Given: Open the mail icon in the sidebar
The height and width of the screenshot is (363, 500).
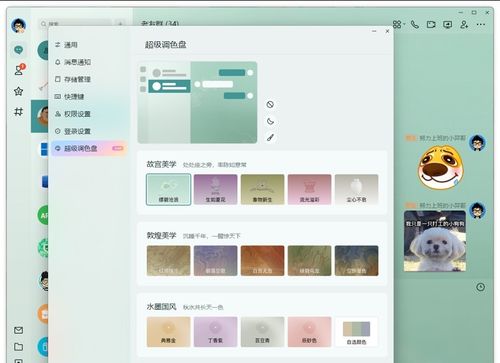Looking at the screenshot, I should click(19, 330).
